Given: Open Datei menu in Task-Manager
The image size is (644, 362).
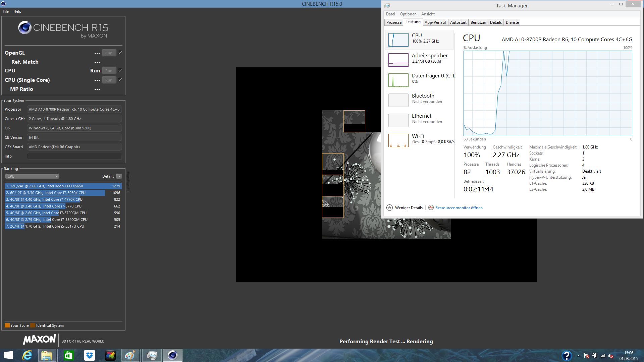Looking at the screenshot, I should [x=390, y=14].
